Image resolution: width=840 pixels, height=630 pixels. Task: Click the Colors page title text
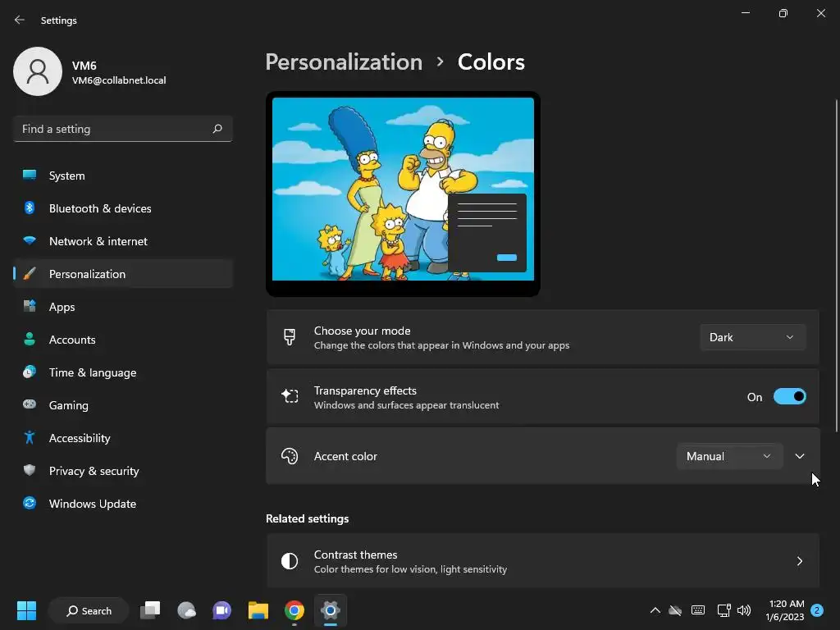tap(491, 62)
